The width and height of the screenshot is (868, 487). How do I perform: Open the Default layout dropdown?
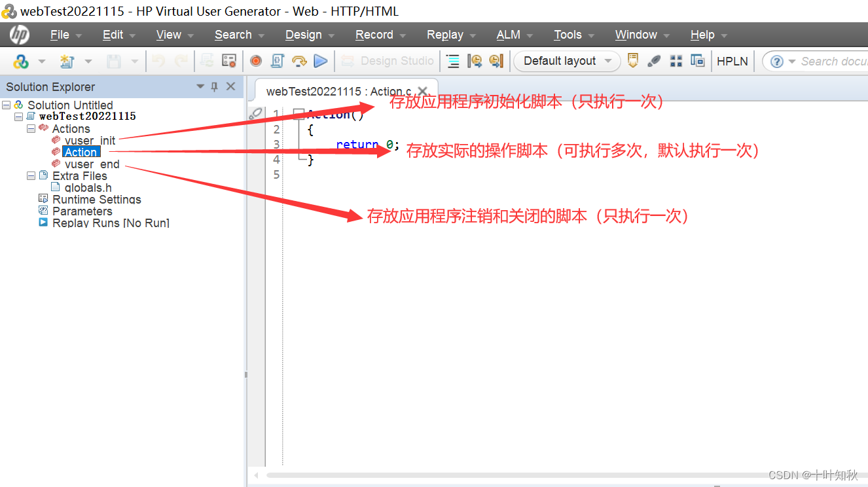pyautogui.click(x=567, y=61)
